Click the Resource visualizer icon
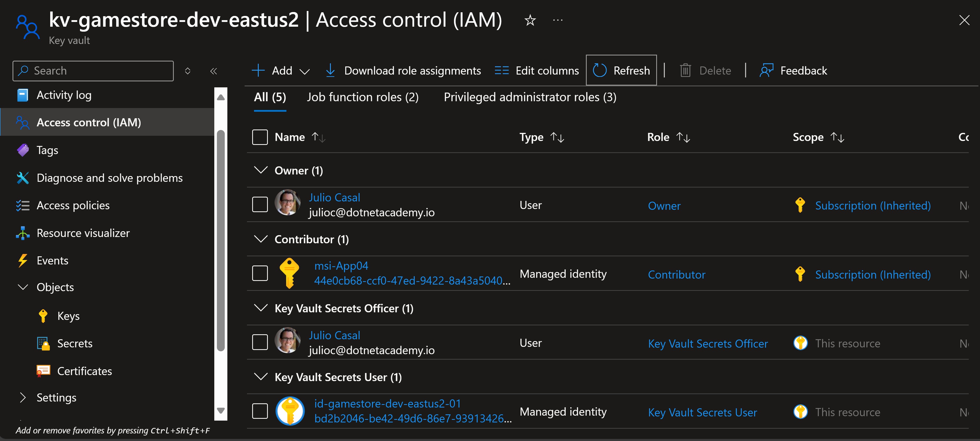 pyautogui.click(x=22, y=233)
